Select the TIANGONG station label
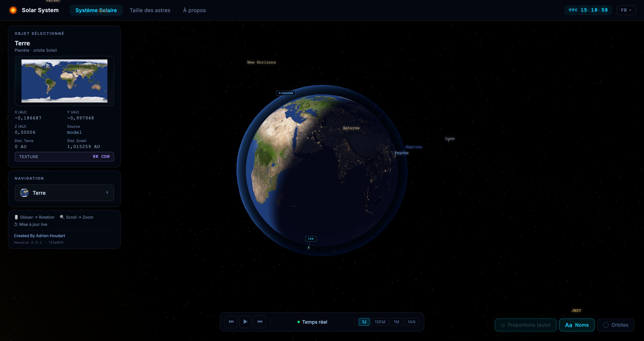The height and width of the screenshot is (341, 644). click(286, 93)
